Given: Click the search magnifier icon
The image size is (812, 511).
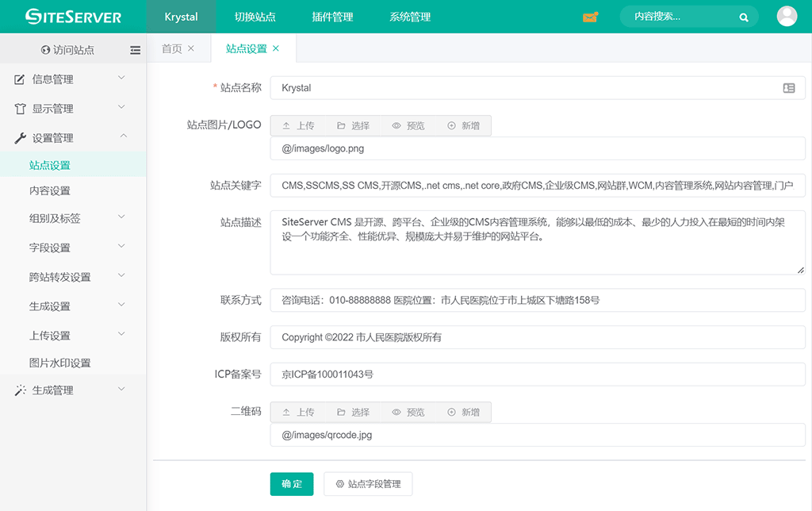Looking at the screenshot, I should (744, 17).
